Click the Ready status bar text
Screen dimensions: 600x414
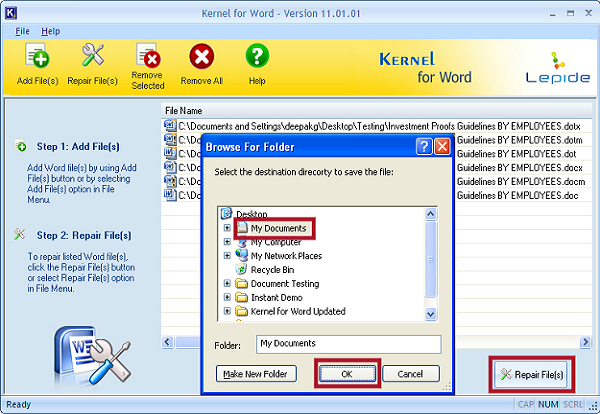click(18, 404)
